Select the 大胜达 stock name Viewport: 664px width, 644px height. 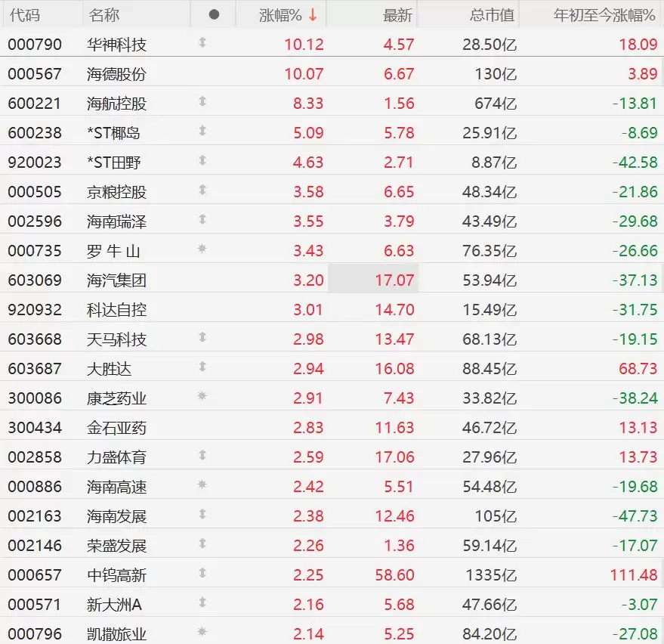(x=109, y=368)
